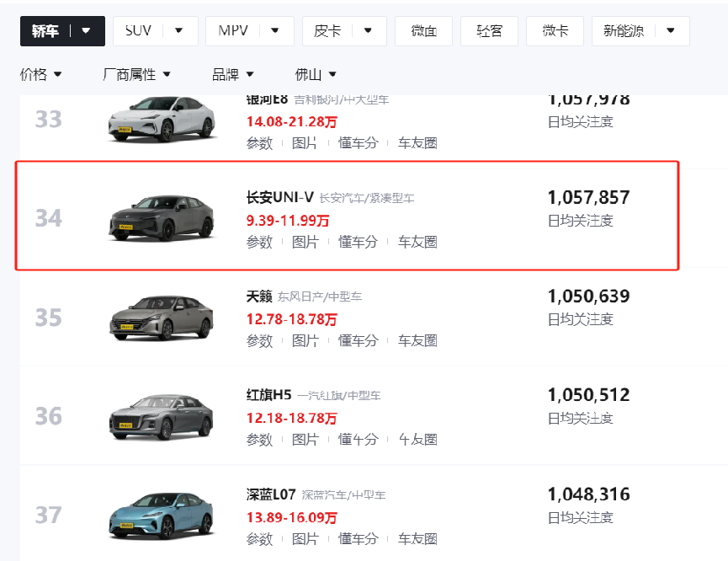728x561 pixels.
Task: Select the 微面 category tab
Action: [x=423, y=31]
